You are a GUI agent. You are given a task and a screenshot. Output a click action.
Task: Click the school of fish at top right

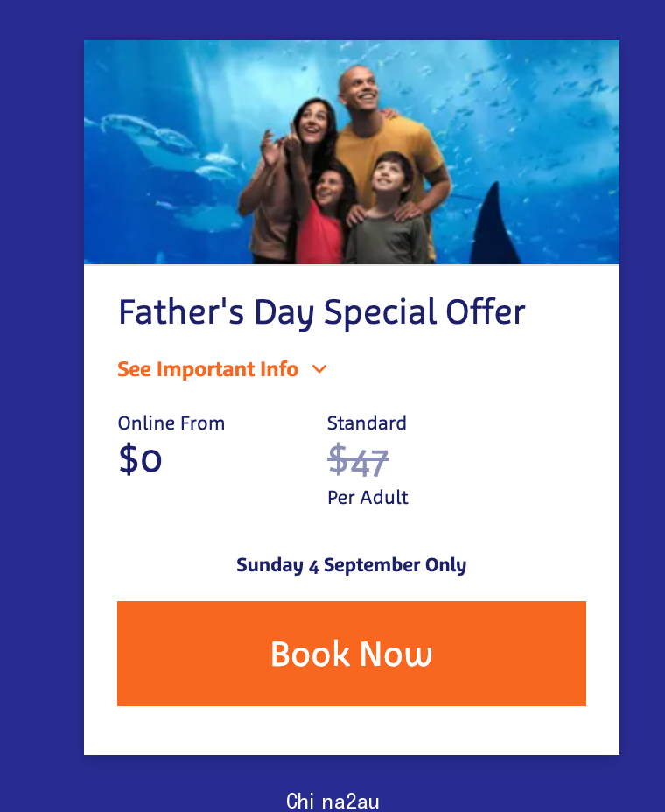(543, 94)
